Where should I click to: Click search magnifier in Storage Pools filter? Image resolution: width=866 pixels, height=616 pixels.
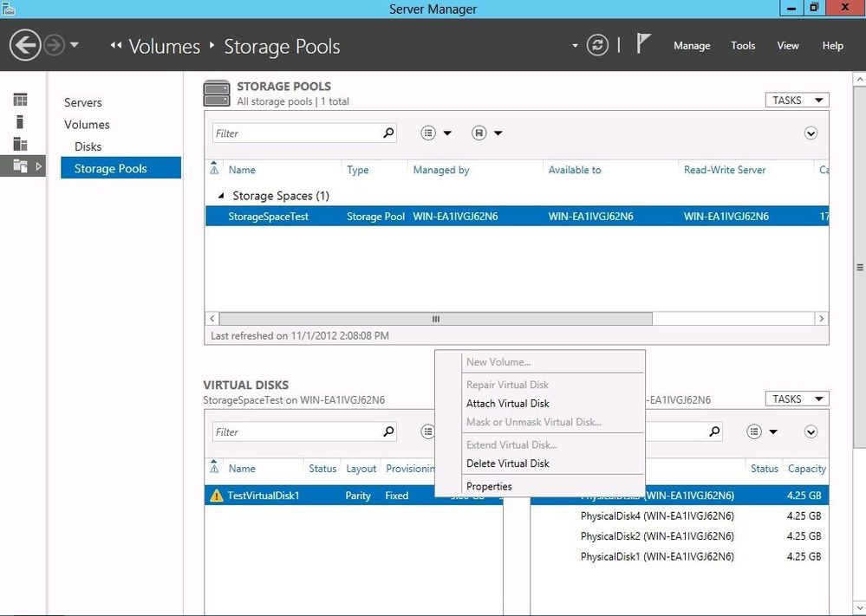coord(388,133)
